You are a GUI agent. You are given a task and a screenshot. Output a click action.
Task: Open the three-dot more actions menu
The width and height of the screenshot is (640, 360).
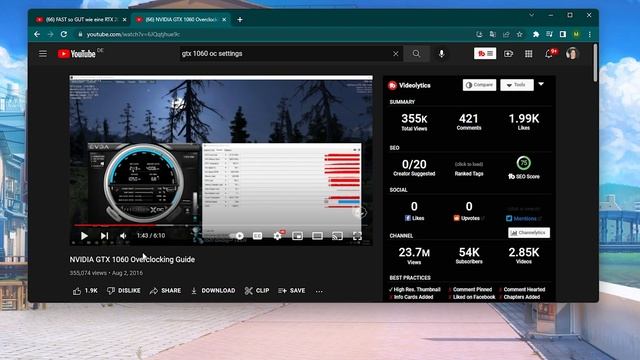(x=319, y=291)
